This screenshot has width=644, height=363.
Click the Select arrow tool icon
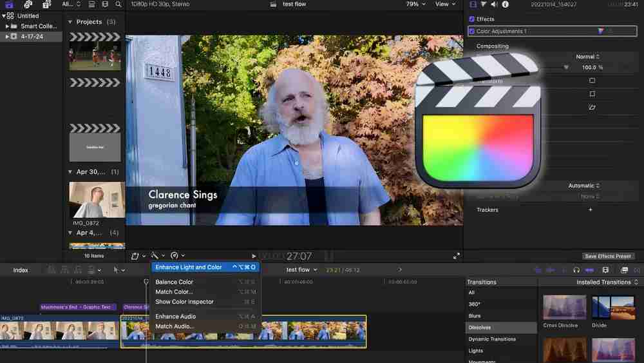point(116,270)
